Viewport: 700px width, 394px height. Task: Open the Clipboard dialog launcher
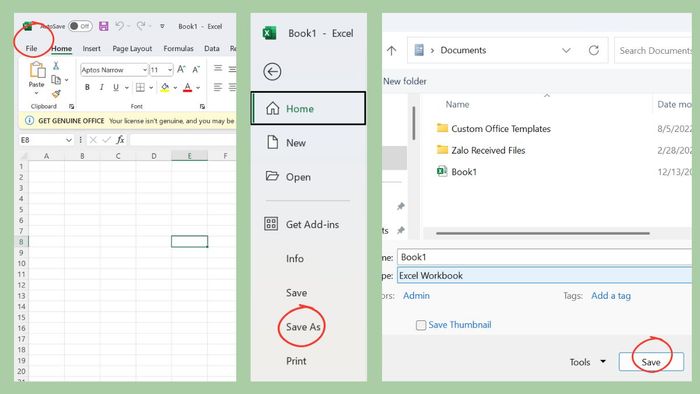click(71, 106)
